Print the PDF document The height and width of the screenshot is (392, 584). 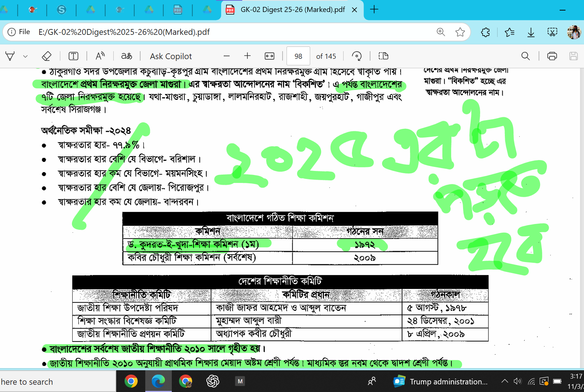coord(552,56)
